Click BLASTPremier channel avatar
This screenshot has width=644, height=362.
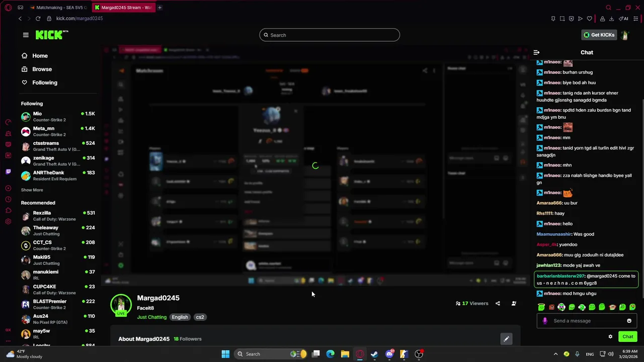pyautogui.click(x=26, y=304)
